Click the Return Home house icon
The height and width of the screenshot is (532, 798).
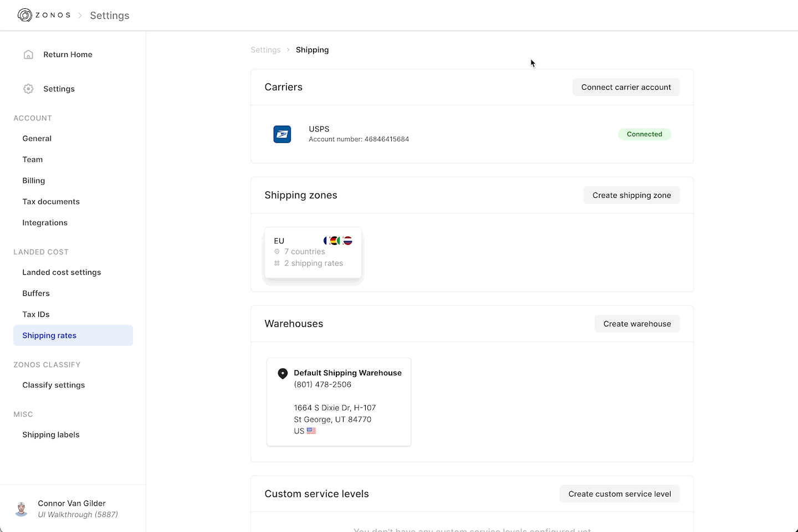[x=28, y=54]
